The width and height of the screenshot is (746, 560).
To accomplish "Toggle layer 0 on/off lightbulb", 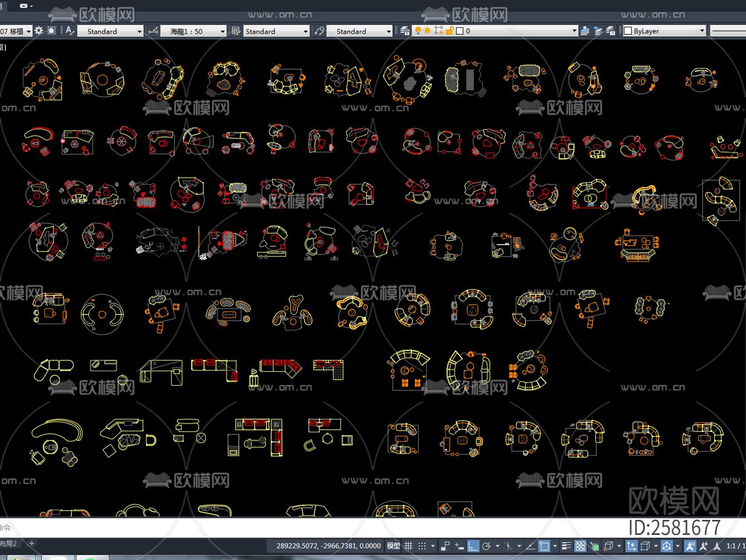I will (x=418, y=31).
